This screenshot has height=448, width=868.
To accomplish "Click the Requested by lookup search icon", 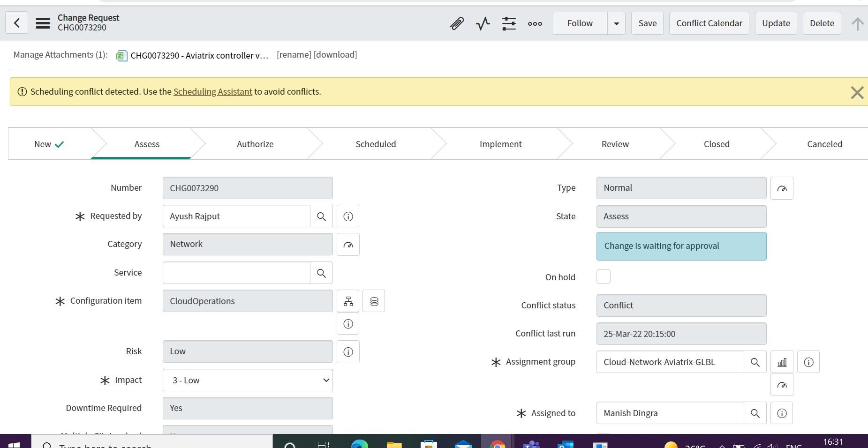I will [321, 217].
